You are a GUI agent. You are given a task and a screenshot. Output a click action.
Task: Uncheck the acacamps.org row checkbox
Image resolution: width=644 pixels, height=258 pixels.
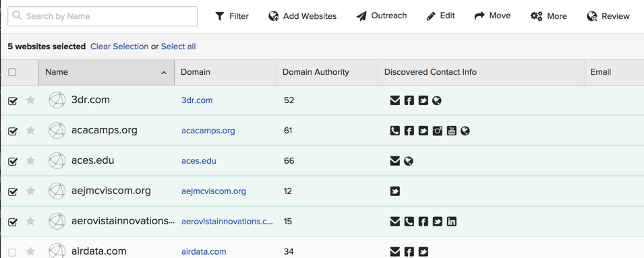coord(13,131)
